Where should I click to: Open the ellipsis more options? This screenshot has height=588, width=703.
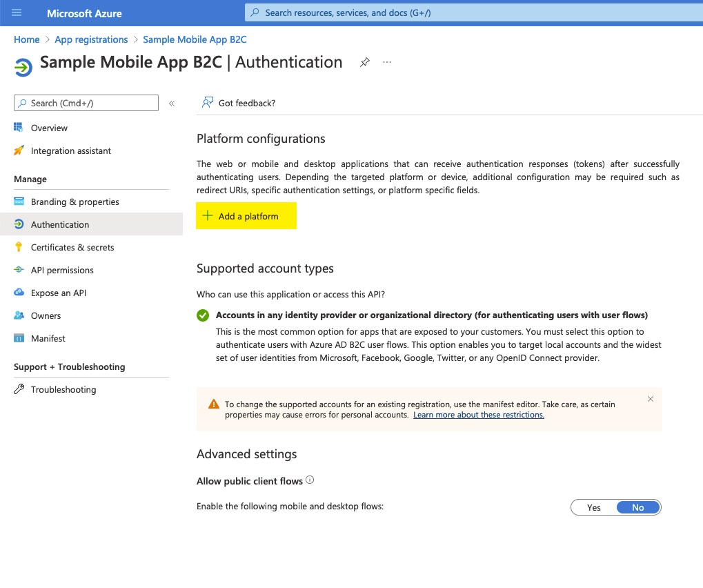click(x=387, y=62)
